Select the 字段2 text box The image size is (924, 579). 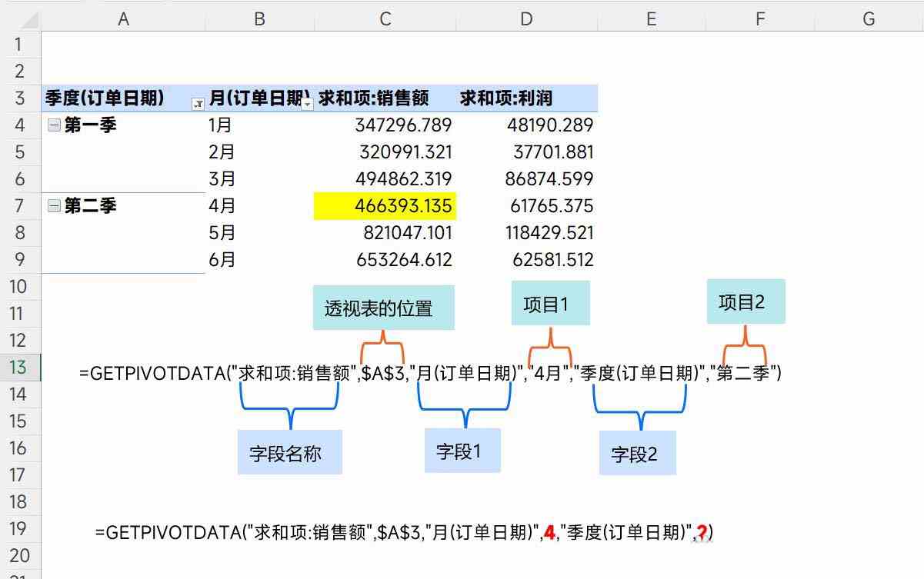(x=638, y=453)
